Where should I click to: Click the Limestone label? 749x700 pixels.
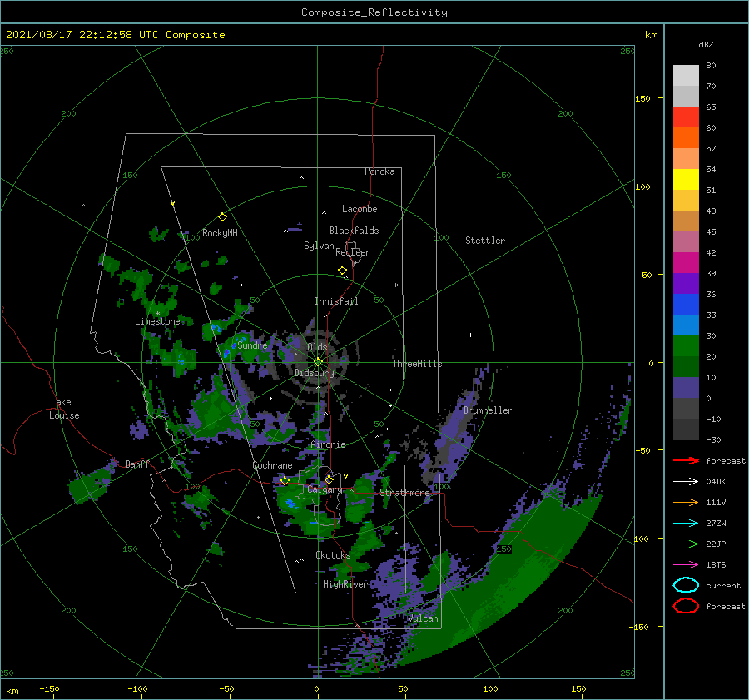157,321
